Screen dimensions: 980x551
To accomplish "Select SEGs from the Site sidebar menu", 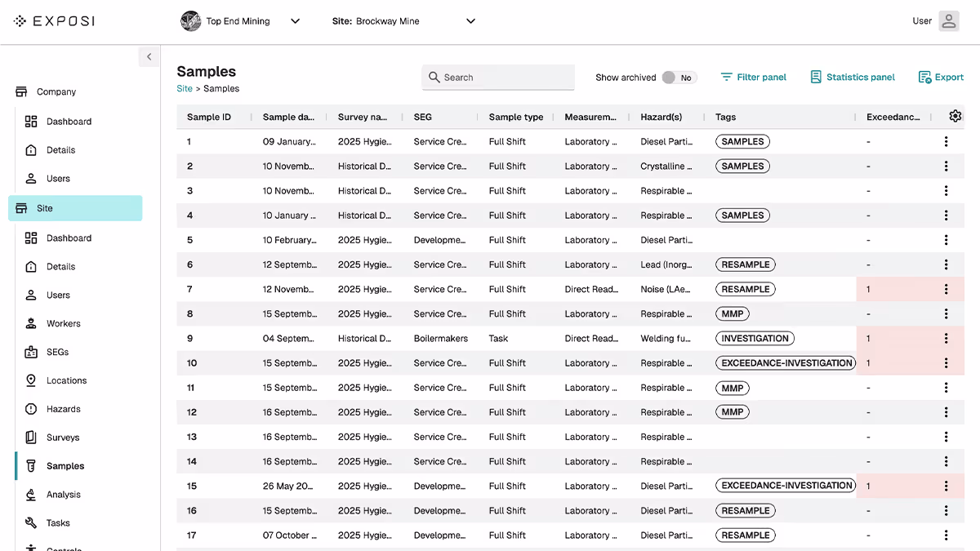I will click(x=59, y=352).
